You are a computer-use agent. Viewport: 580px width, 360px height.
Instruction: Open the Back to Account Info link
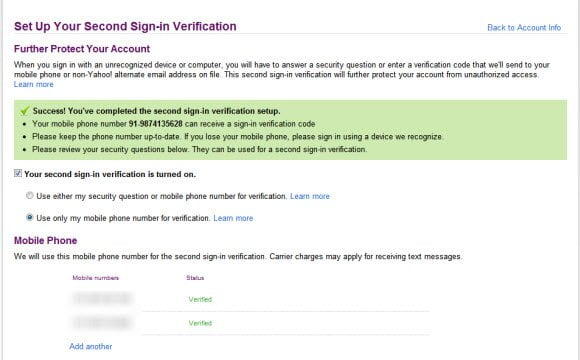524,28
